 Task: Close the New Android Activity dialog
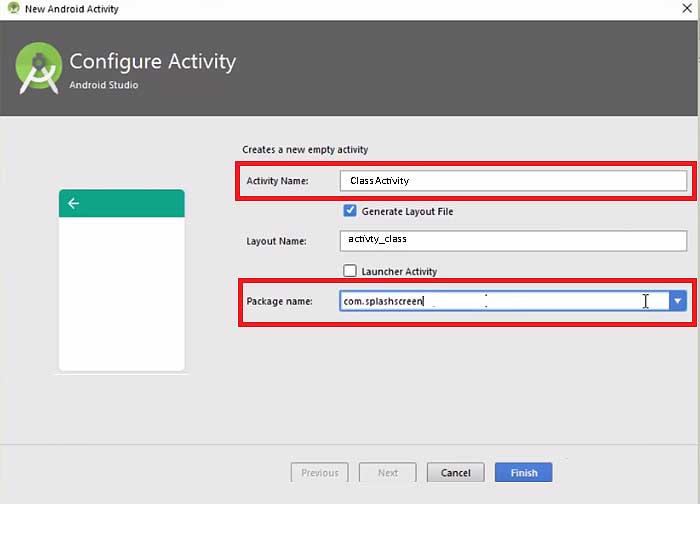point(687,8)
